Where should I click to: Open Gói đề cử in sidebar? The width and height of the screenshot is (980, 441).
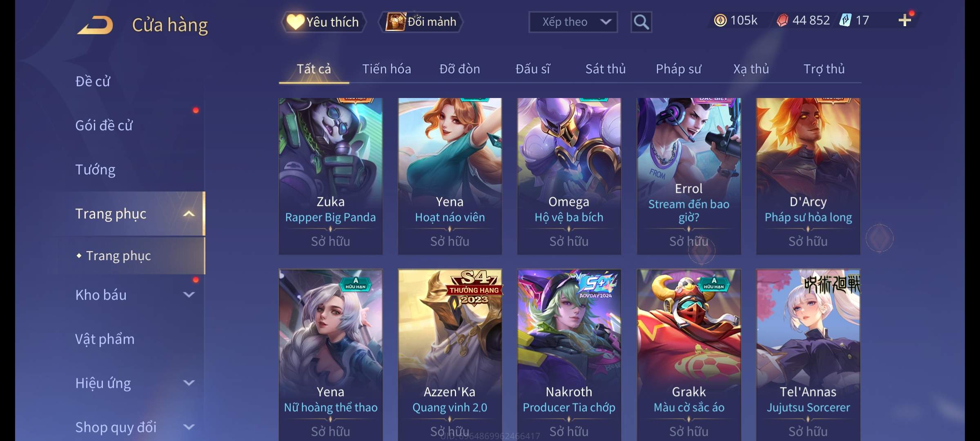click(104, 125)
